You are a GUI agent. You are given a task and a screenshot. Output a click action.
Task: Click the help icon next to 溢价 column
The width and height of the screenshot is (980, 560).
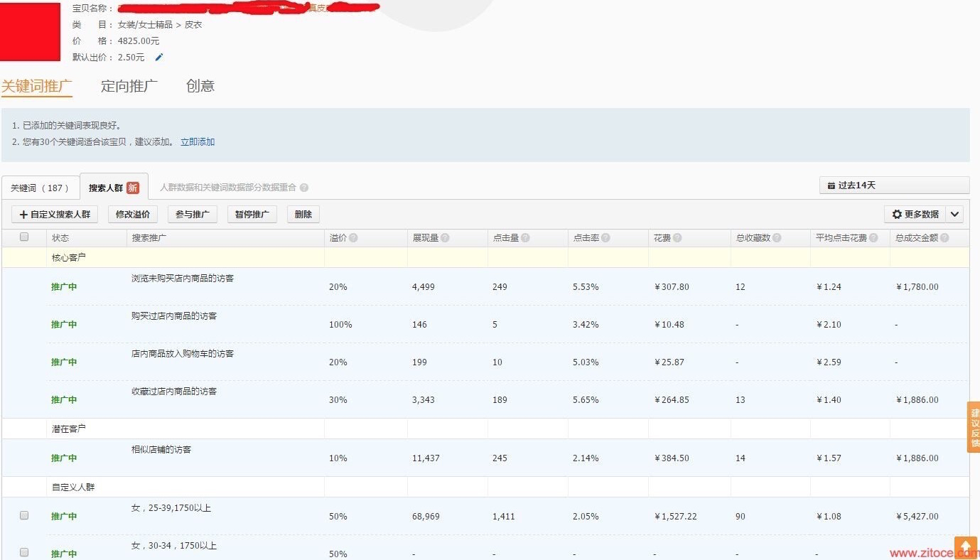click(x=353, y=238)
